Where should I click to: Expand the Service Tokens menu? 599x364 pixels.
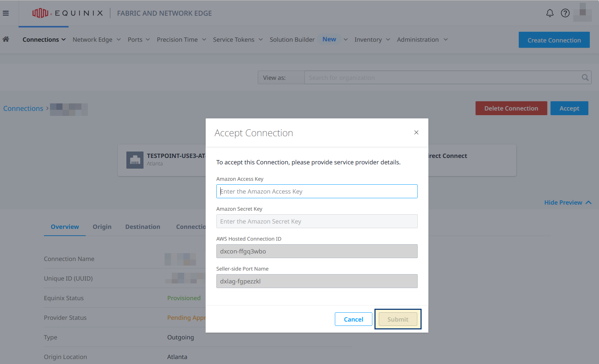238,40
